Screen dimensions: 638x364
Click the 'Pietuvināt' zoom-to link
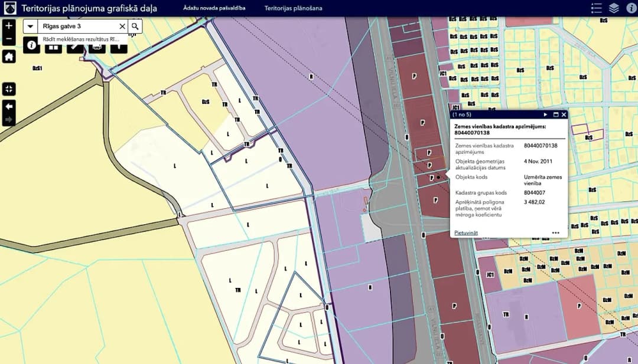point(466,233)
